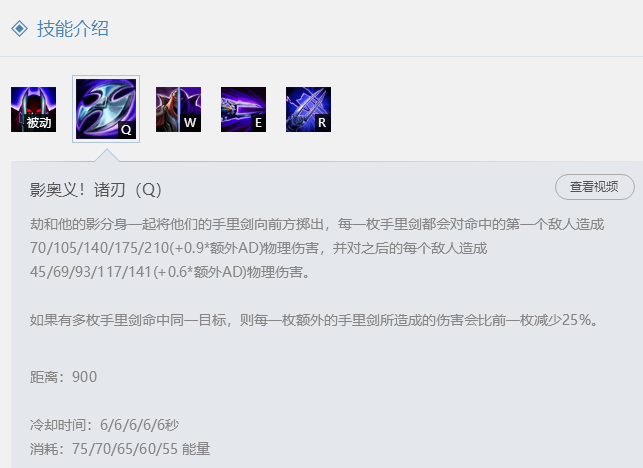Click the E key badge on the skill icon
Viewport: 643px width, 468px height.
(258, 123)
